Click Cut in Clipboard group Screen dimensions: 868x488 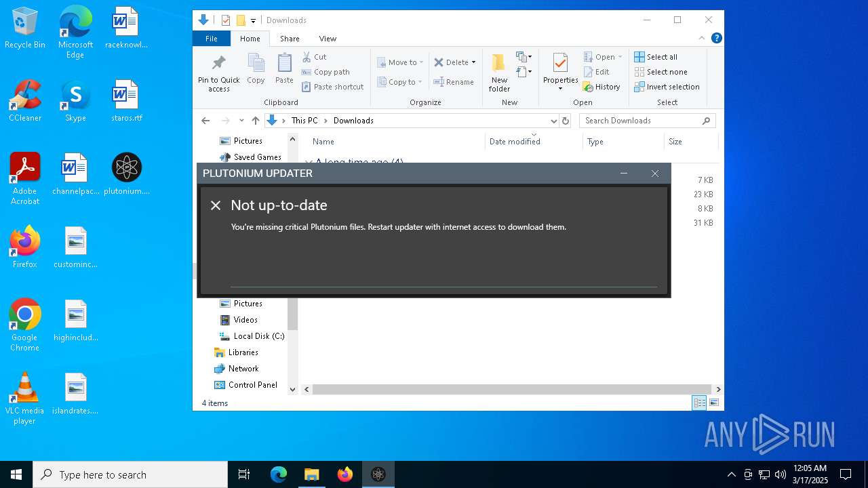(314, 57)
